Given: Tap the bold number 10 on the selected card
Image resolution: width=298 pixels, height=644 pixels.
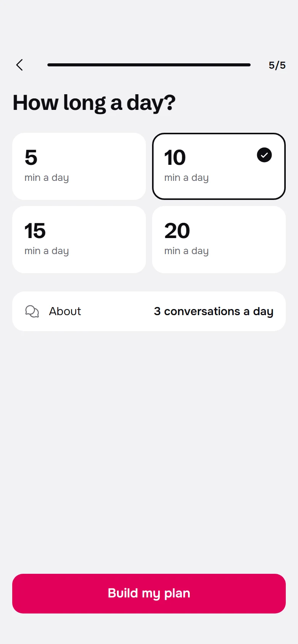Looking at the screenshot, I should (175, 158).
